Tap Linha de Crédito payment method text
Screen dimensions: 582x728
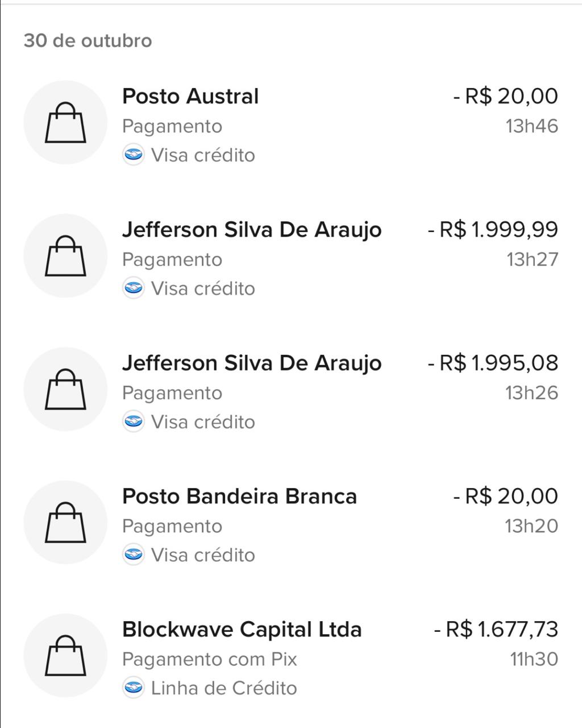pyautogui.click(x=223, y=688)
